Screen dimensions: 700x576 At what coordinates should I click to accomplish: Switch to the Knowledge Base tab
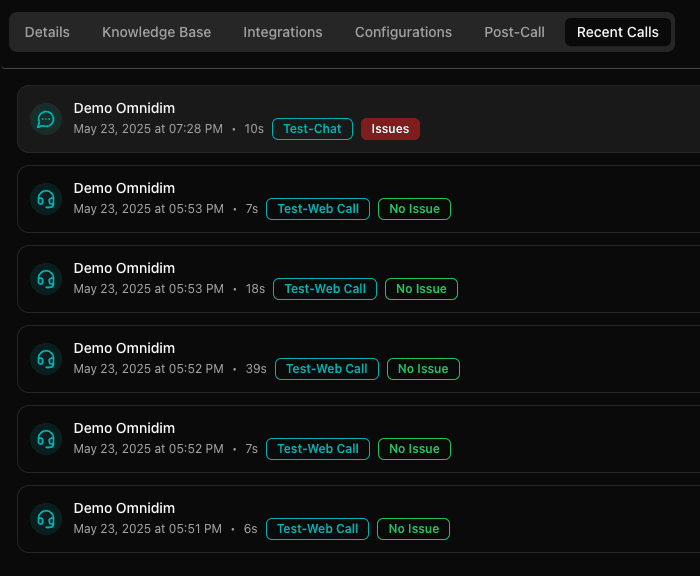pyautogui.click(x=156, y=32)
